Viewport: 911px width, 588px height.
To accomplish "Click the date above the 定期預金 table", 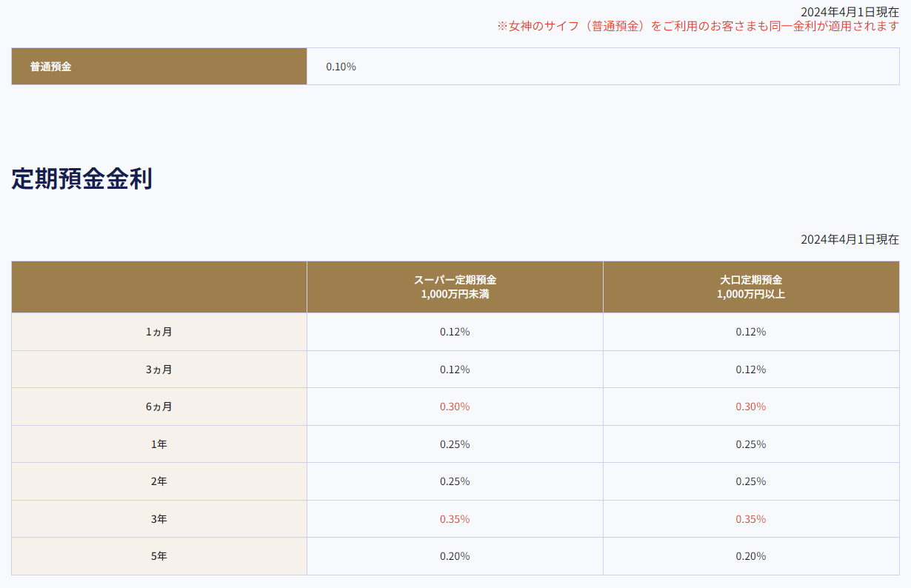I will tap(850, 239).
